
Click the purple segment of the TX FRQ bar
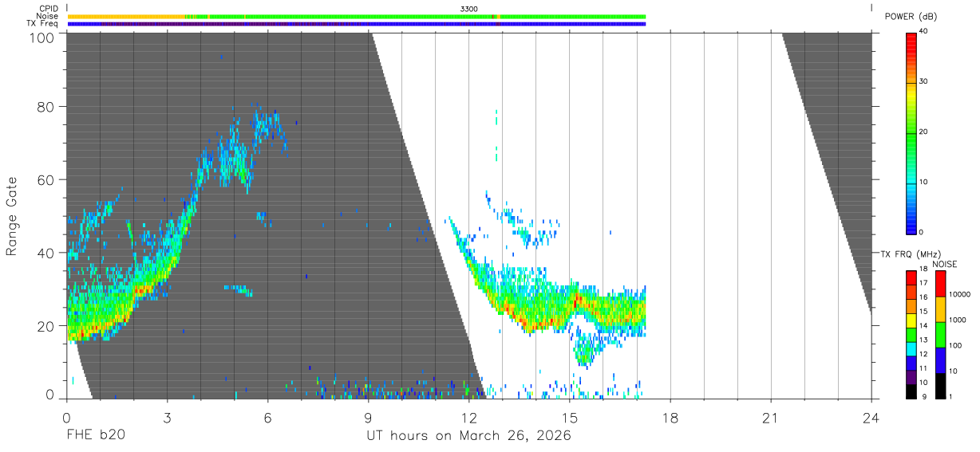pyautogui.click(x=911, y=378)
